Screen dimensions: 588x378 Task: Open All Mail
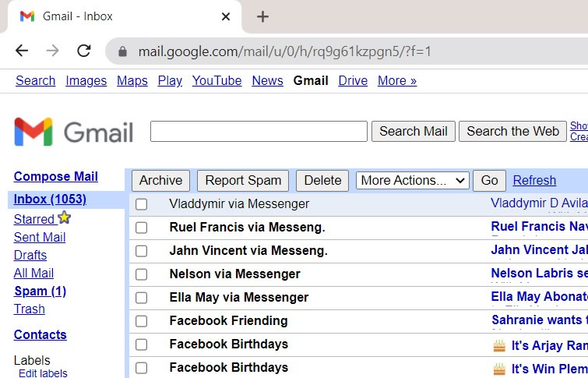[33, 274]
